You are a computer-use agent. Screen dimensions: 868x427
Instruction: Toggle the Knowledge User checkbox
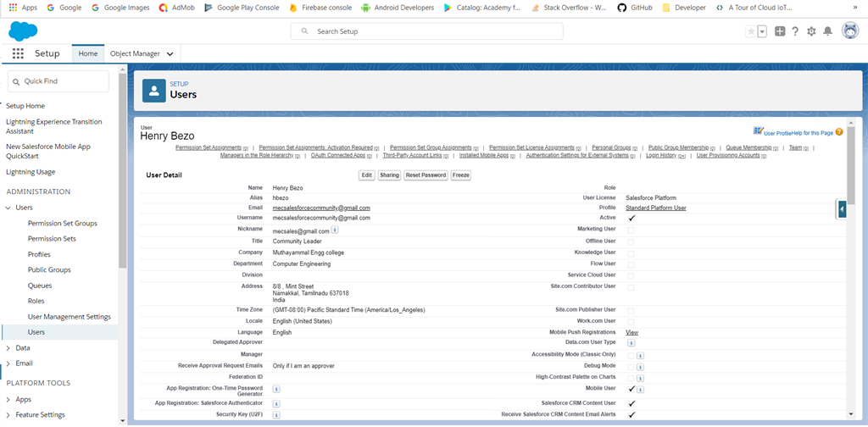click(x=631, y=253)
